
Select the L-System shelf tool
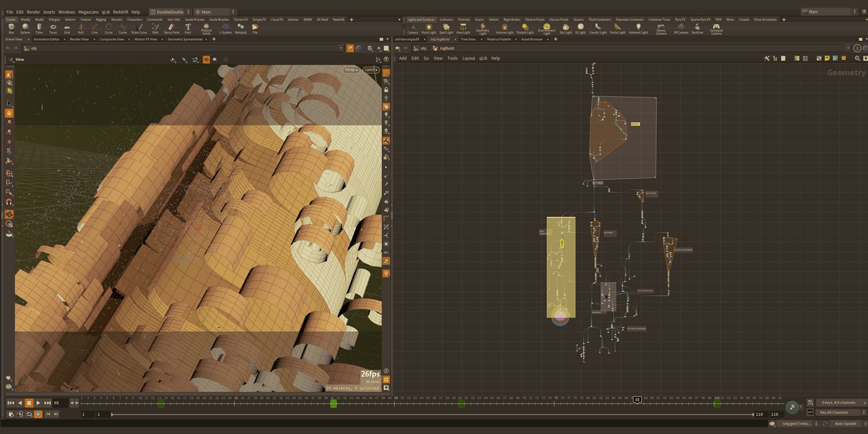tap(226, 29)
